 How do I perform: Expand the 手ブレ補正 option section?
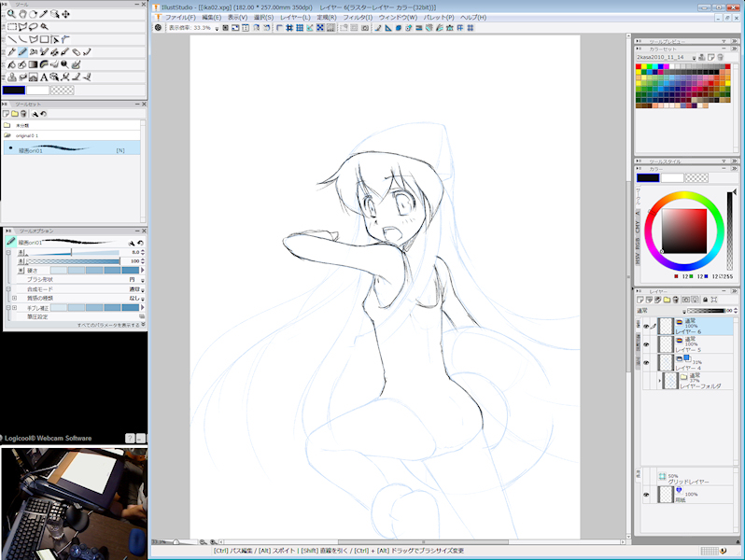pyautogui.click(x=13, y=307)
